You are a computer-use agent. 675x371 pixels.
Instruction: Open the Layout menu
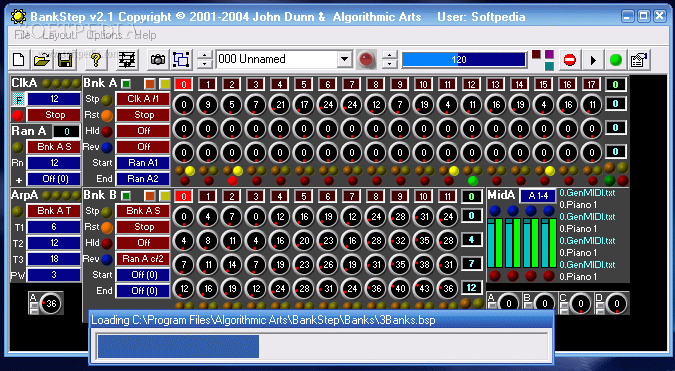58,35
